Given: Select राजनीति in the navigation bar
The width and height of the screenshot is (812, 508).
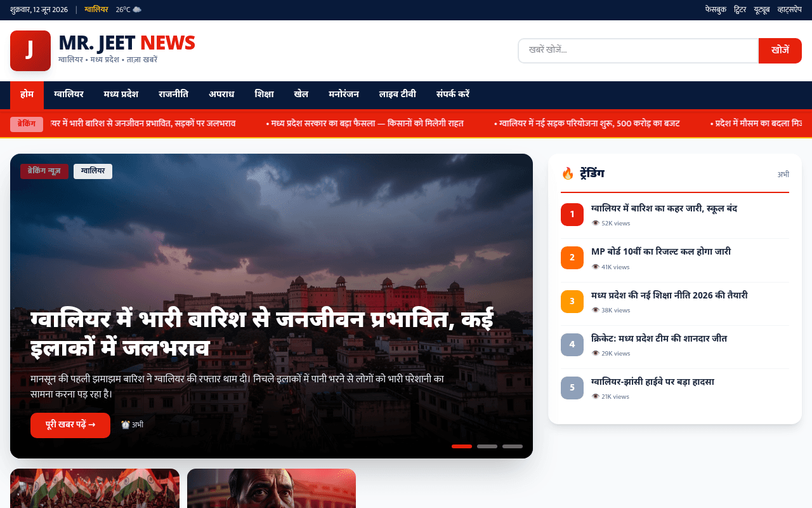Looking at the screenshot, I should (173, 95).
